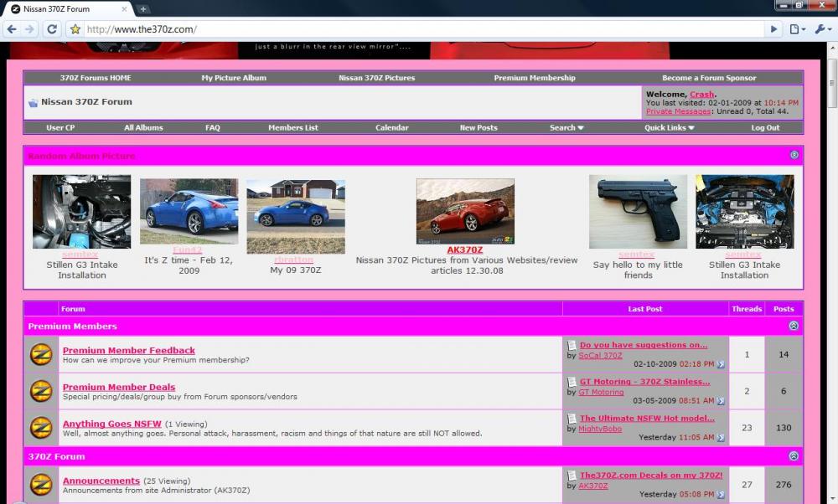
Task: Go back using the browser back arrow
Action: click(x=12, y=28)
